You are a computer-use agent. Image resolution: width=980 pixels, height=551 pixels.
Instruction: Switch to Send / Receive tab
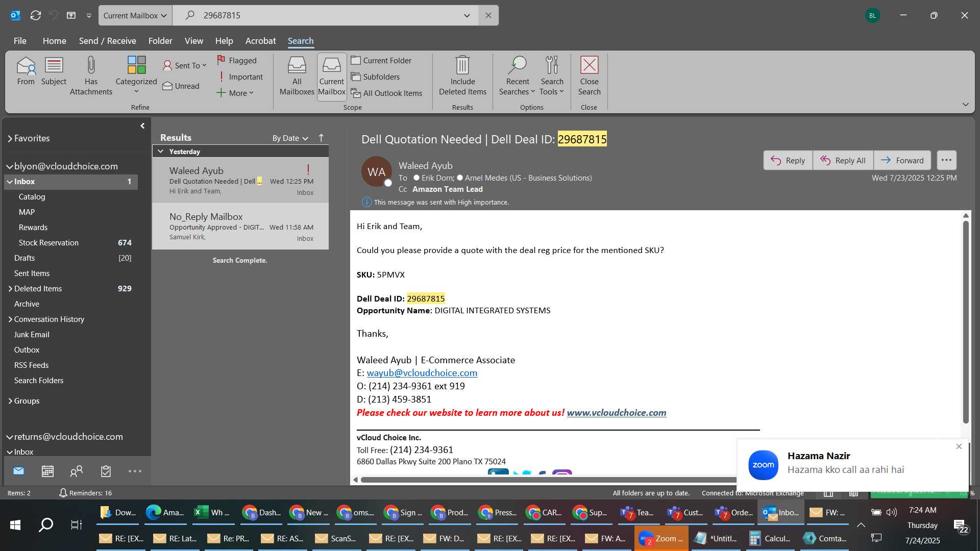pyautogui.click(x=107, y=41)
